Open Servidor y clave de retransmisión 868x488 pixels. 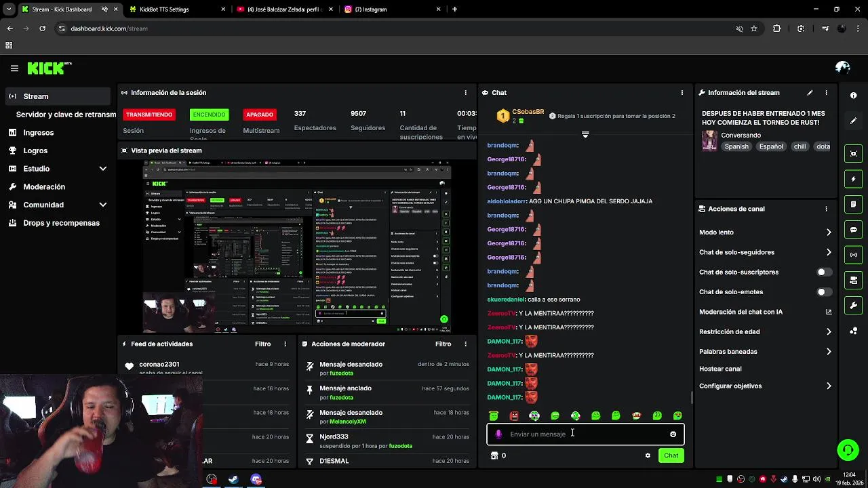pos(66,115)
